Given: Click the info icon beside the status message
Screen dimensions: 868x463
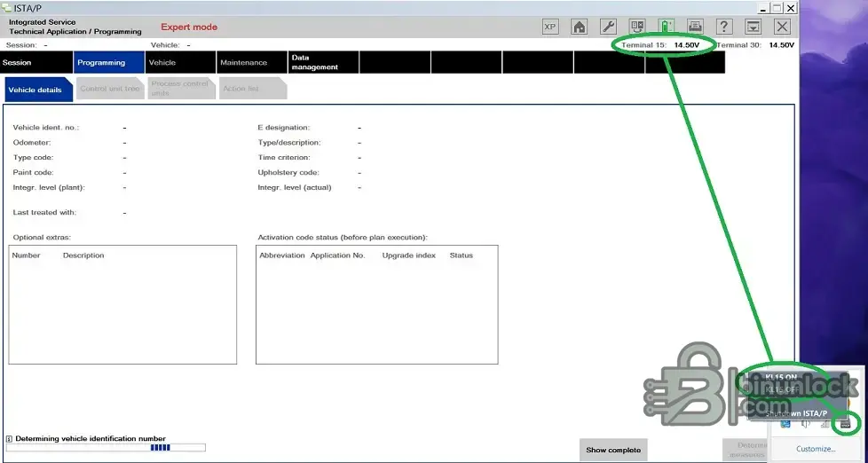Looking at the screenshot, I should point(9,439).
